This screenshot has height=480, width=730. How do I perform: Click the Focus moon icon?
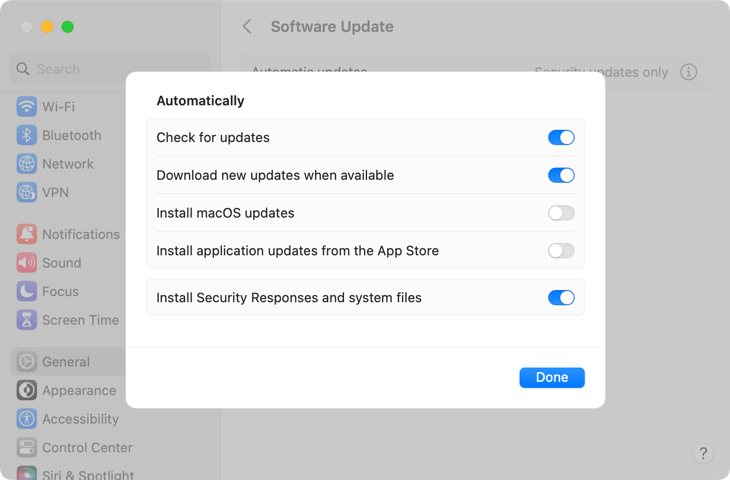pos(26,292)
